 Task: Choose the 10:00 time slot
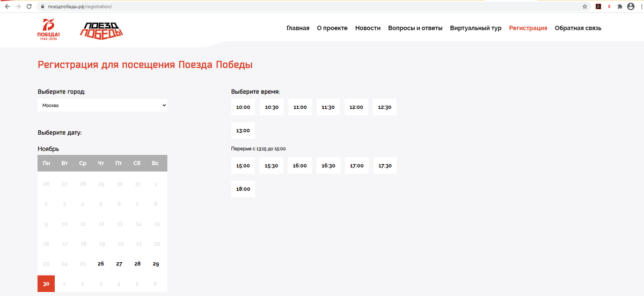coord(243,107)
